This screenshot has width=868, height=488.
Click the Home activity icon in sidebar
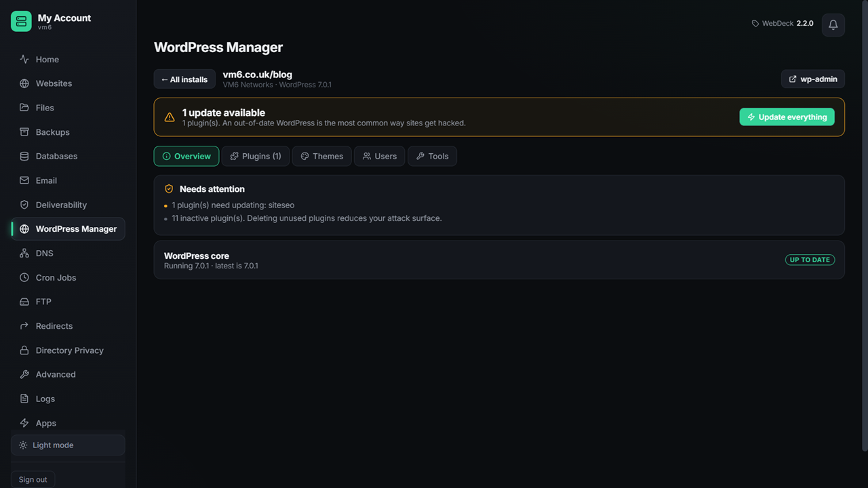point(24,60)
